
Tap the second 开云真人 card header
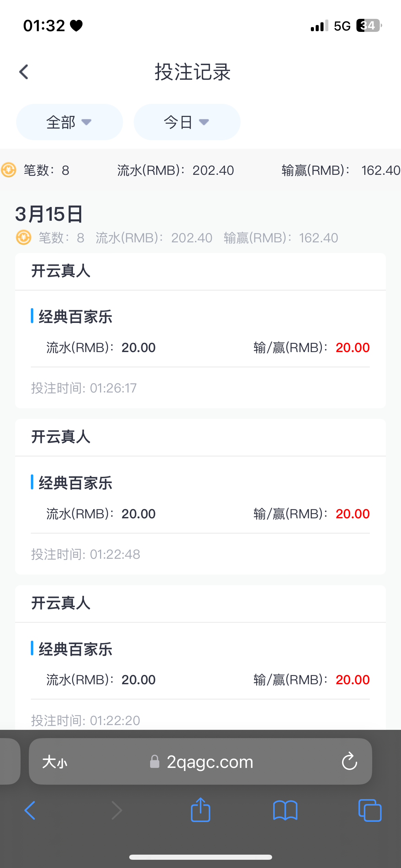pyautogui.click(x=200, y=437)
